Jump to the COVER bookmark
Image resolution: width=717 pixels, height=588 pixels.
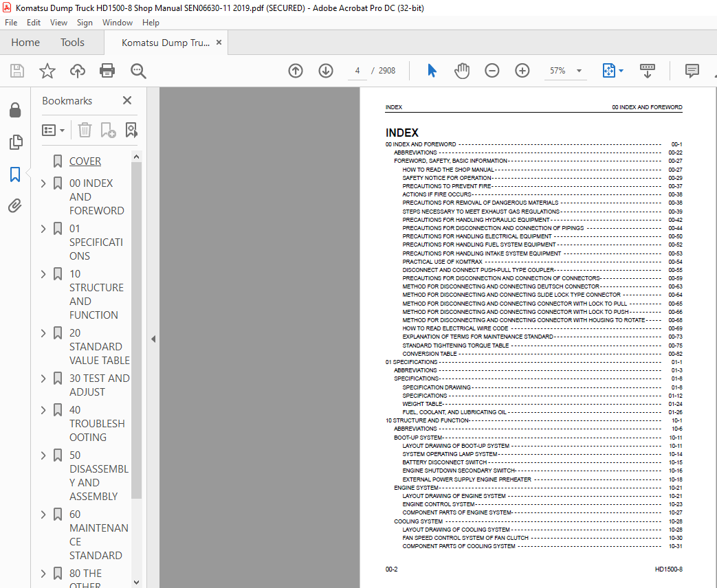85,161
